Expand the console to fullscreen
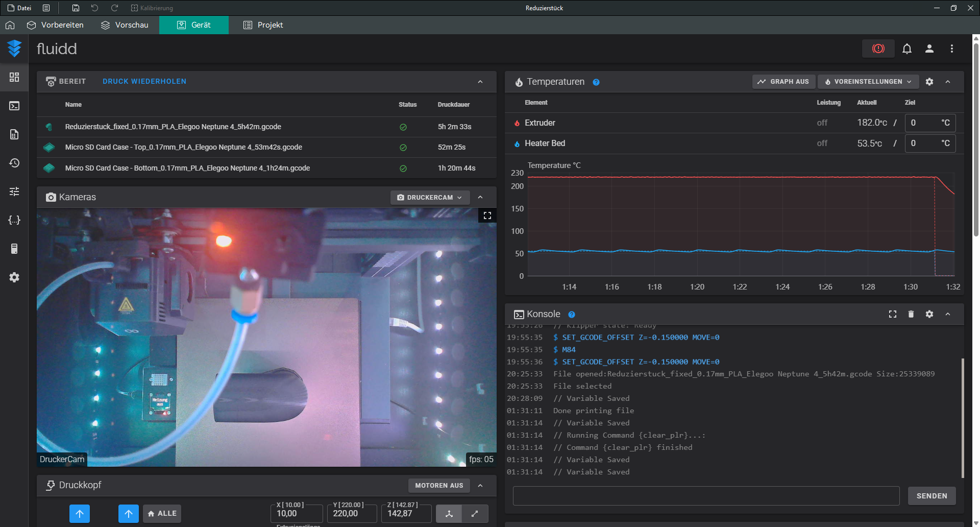This screenshot has width=980, height=527. pyautogui.click(x=893, y=314)
